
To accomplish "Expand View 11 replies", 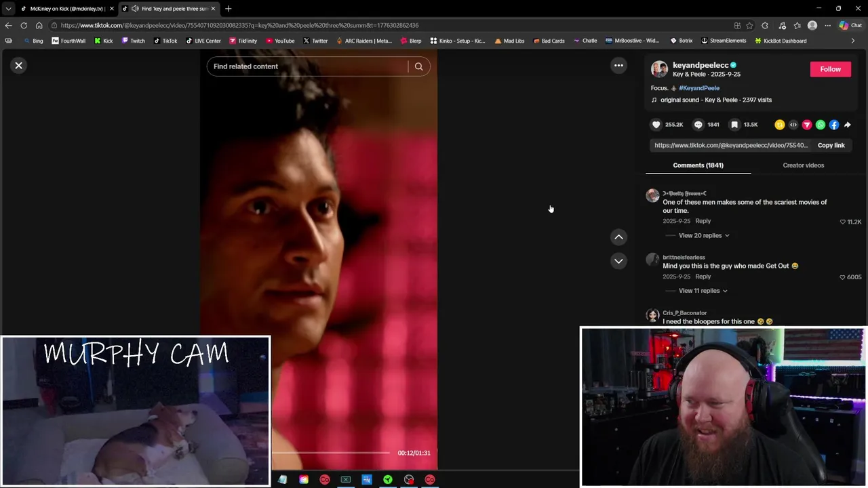I will click(703, 291).
